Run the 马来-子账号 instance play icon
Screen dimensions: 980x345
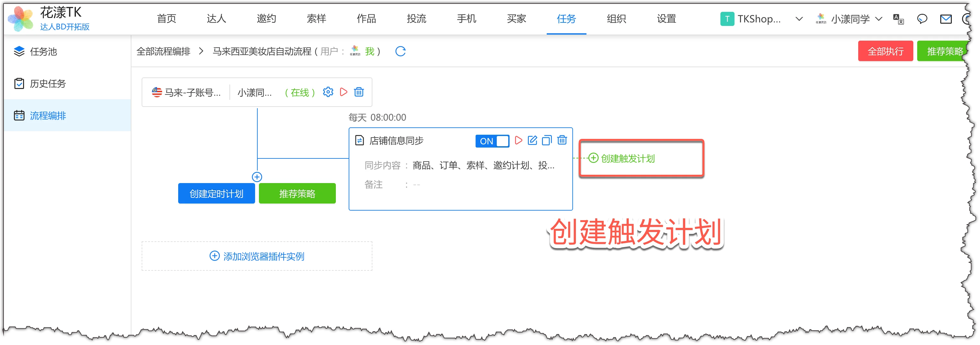click(344, 92)
